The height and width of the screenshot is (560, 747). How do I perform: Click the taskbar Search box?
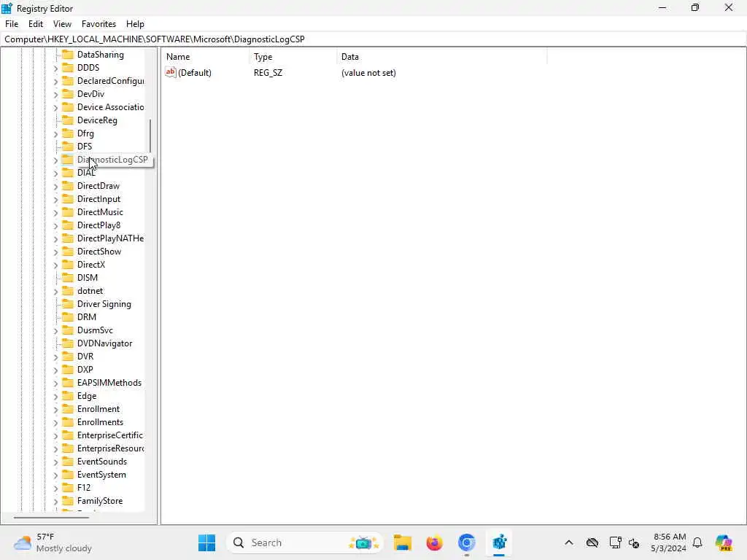(305, 542)
